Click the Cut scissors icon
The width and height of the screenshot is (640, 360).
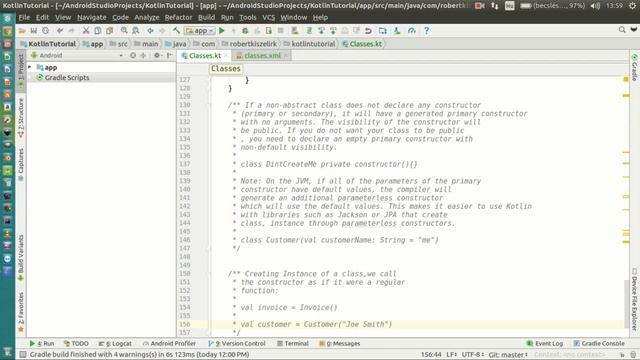[x=86, y=31]
